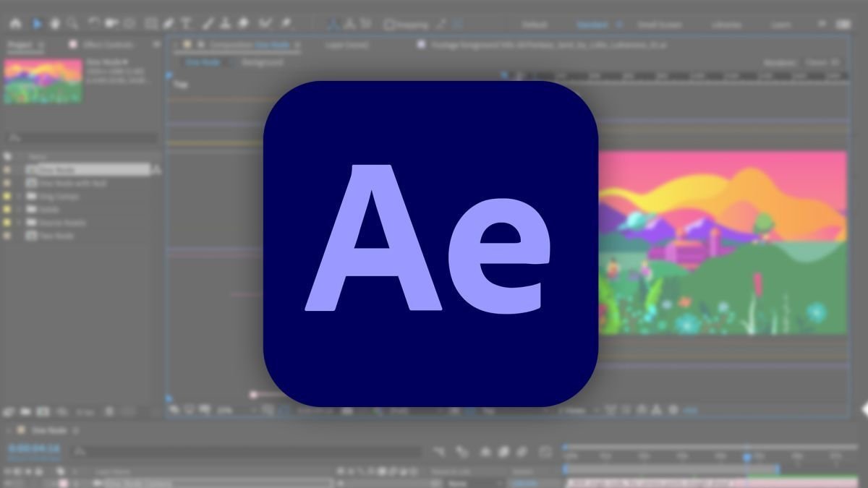Select the Hand tool
Viewport: 868px width, 488px height.
[x=55, y=24]
